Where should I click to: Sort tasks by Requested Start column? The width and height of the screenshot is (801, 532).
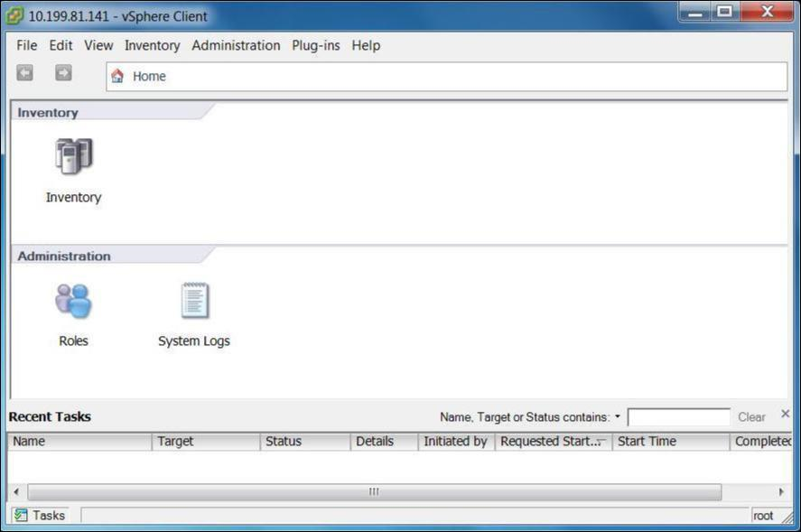click(x=554, y=442)
